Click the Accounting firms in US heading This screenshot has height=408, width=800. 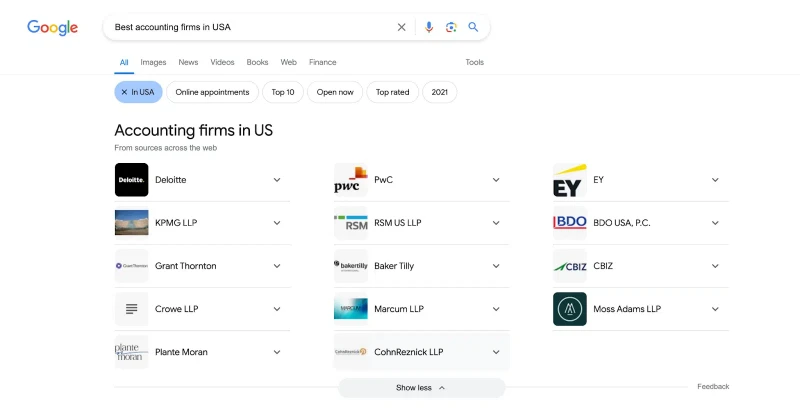(193, 131)
